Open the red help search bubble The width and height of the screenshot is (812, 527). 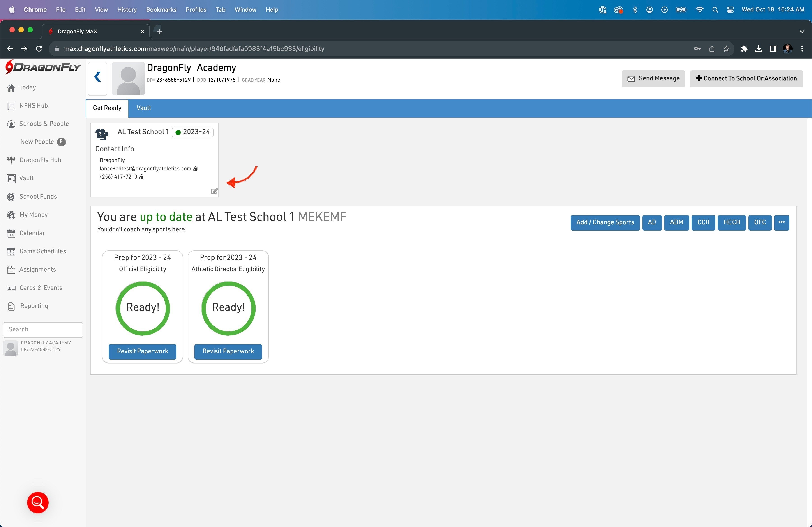tap(37, 502)
